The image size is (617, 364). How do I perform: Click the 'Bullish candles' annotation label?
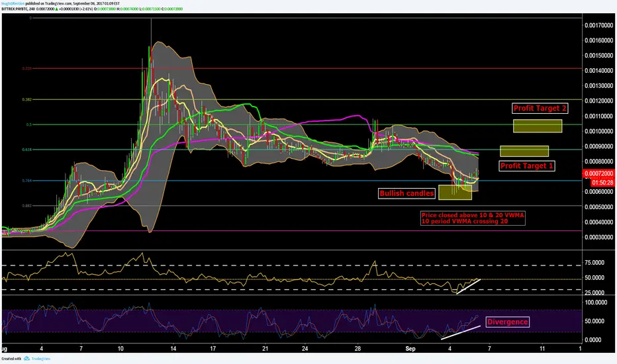[406, 193]
